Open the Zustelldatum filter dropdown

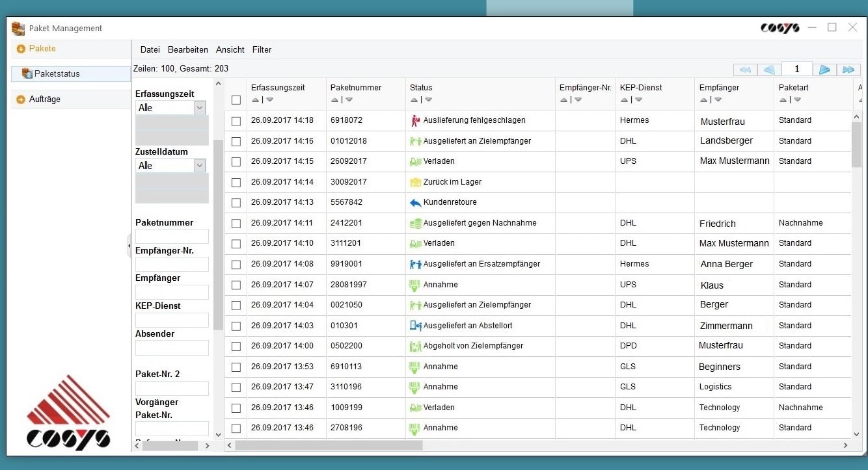tap(200, 166)
